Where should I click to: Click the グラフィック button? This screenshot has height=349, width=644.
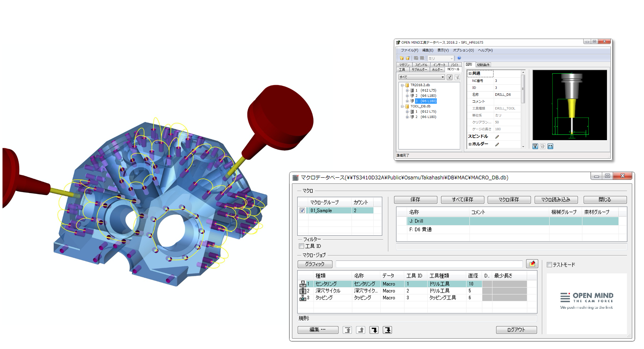[x=315, y=264]
